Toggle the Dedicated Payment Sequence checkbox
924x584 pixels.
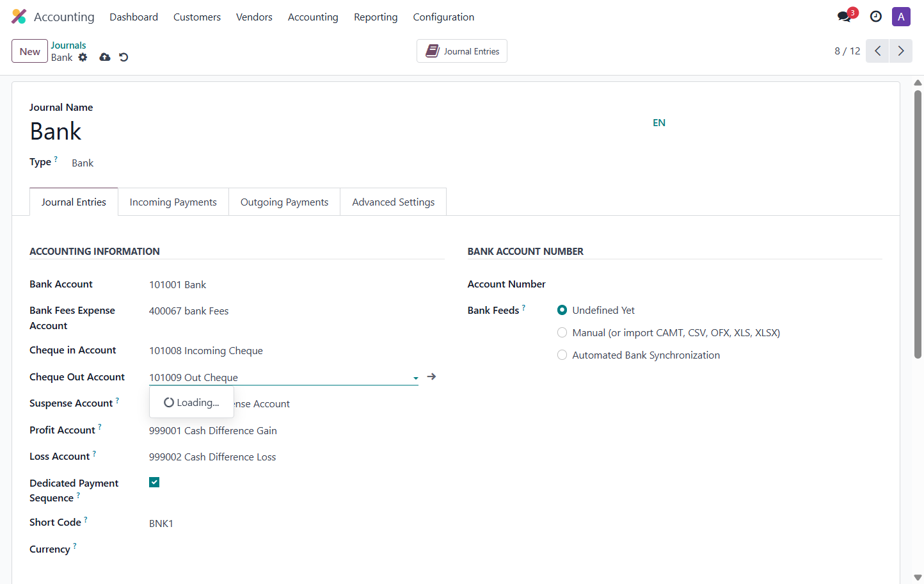coord(154,482)
